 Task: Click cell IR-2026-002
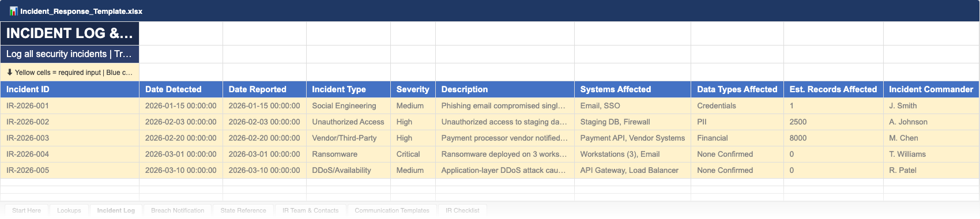click(x=70, y=122)
